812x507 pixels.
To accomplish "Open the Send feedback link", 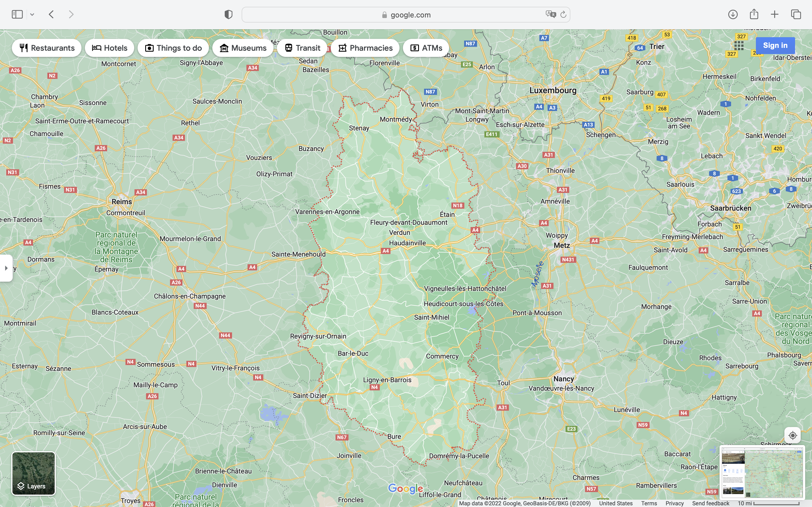I will click(x=710, y=503).
